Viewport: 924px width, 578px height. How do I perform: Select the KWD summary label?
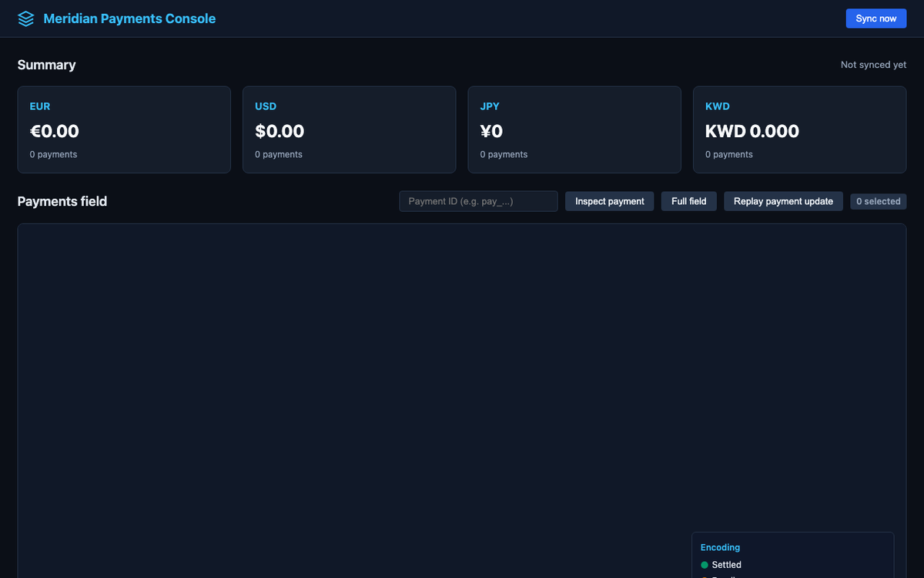coord(718,106)
